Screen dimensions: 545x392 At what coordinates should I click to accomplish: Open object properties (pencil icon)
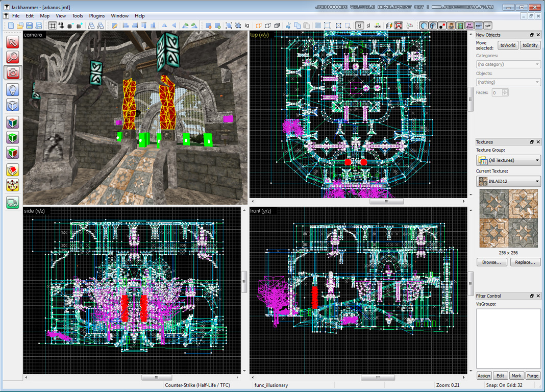[114, 26]
